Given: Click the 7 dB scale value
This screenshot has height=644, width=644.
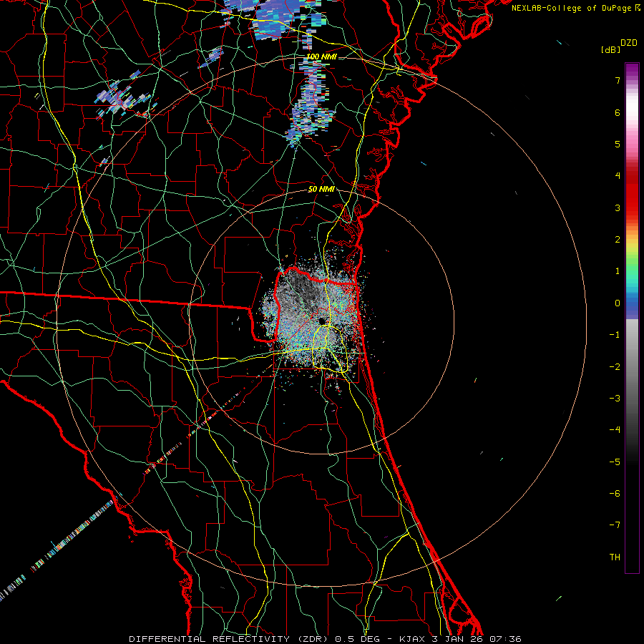Looking at the screenshot, I should click(x=618, y=80).
